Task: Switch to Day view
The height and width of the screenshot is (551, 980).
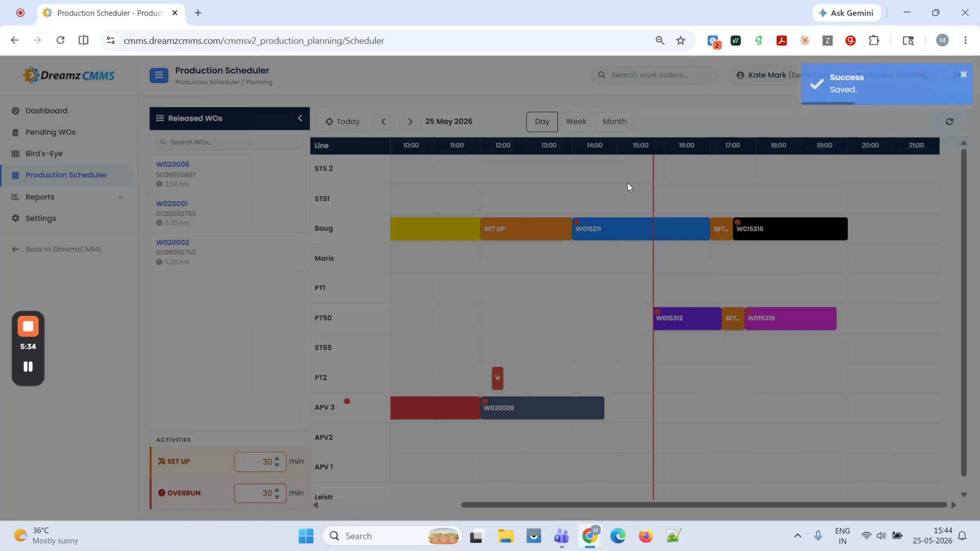Action: (542, 122)
